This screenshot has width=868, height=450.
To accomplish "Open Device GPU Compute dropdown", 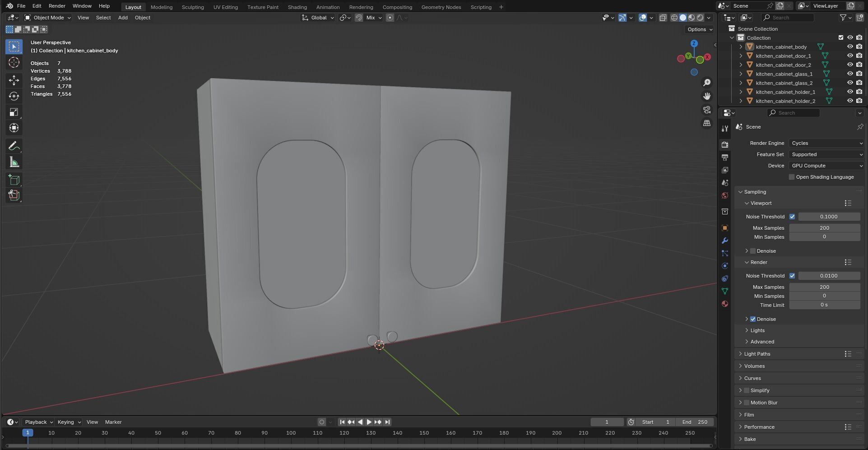I will tap(826, 166).
